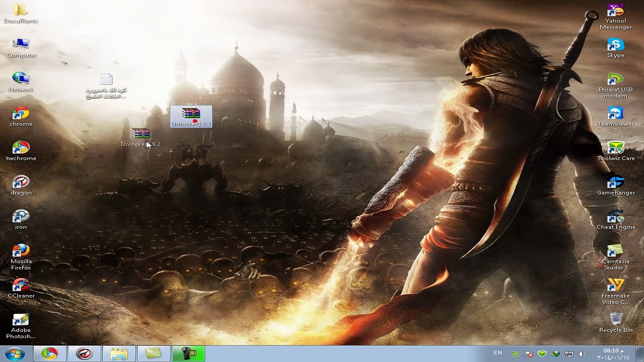Open the Toolwiz Care desktop shortcut
Screen dimensions: 644x362
[x=616, y=151]
